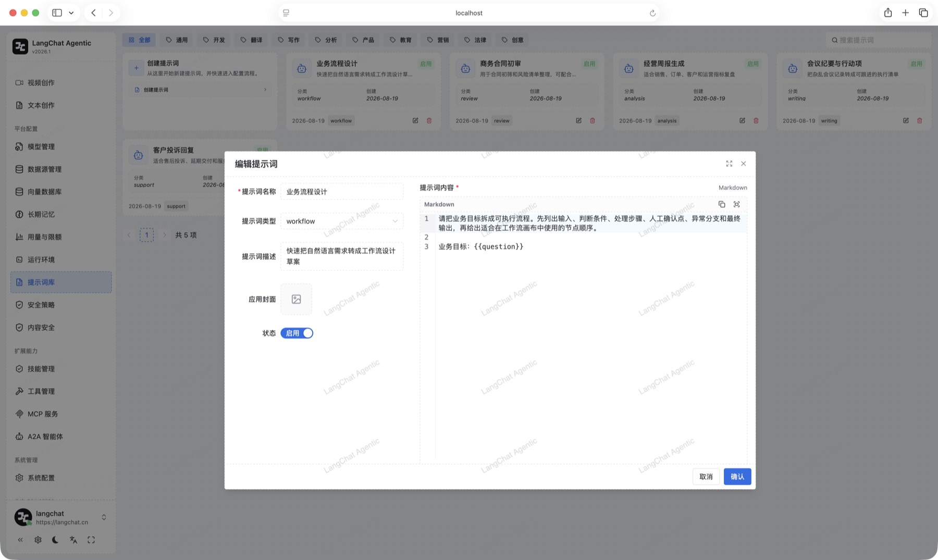The width and height of the screenshot is (938, 560).
Task: Edit the 业务流程设计 prompt card
Action: point(415,120)
